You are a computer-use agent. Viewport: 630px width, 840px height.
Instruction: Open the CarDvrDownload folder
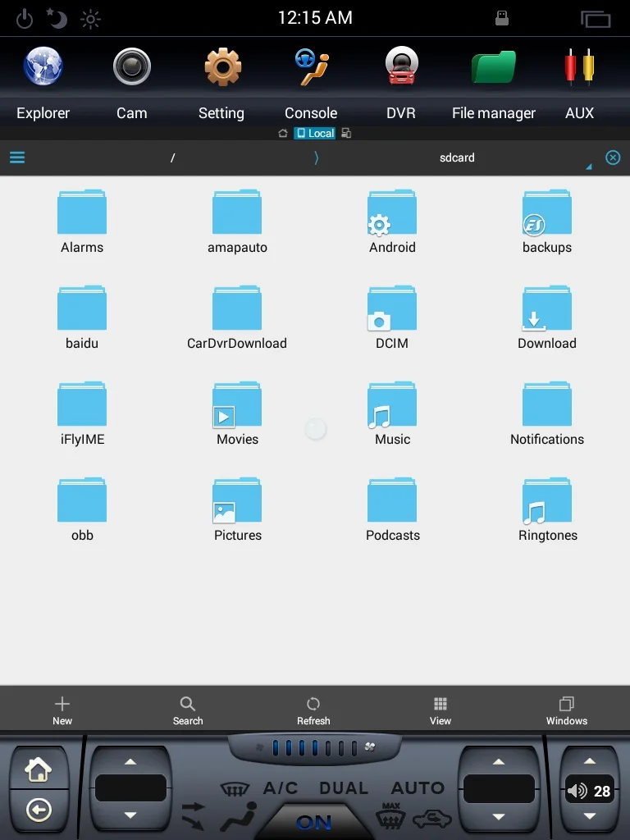pos(237,318)
